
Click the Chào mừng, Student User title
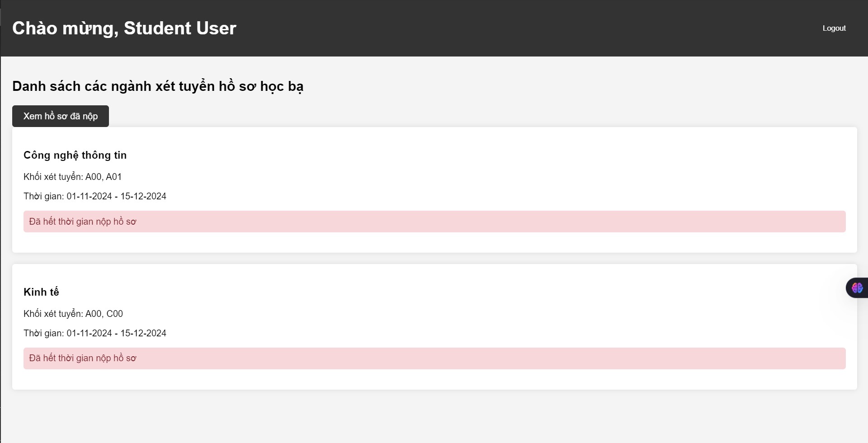pyautogui.click(x=124, y=28)
